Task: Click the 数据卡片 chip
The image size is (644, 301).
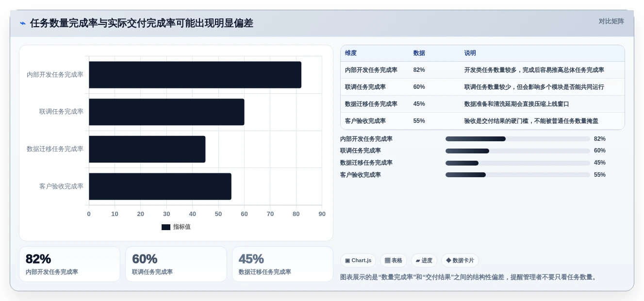Action: 460,260
